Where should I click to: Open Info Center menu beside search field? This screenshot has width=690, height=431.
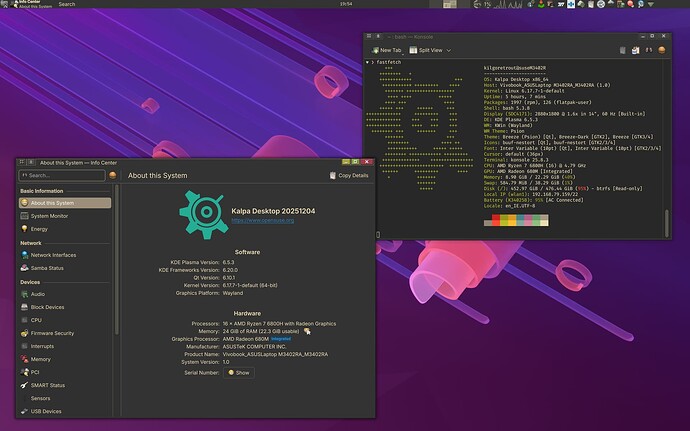click(113, 175)
